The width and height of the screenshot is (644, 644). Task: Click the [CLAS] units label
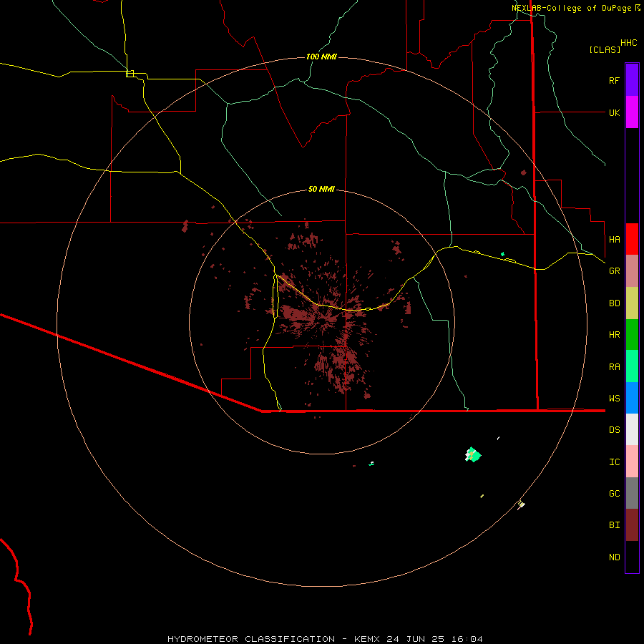(605, 49)
